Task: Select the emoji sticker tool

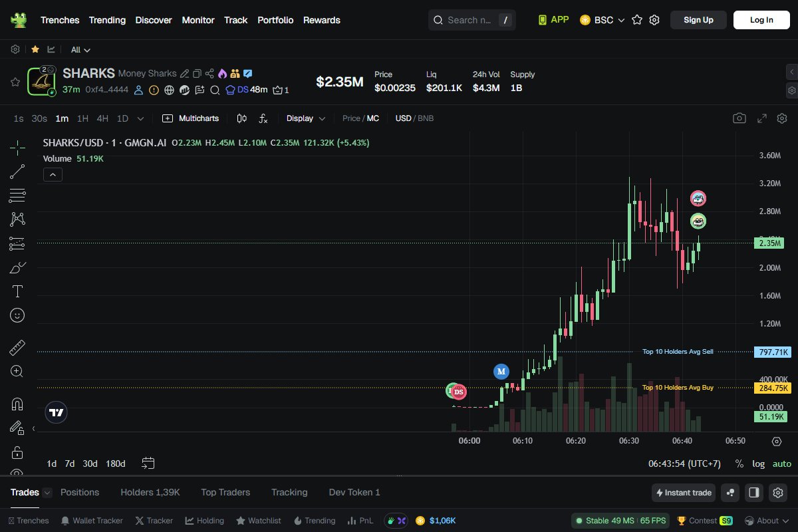Action: 17,315
